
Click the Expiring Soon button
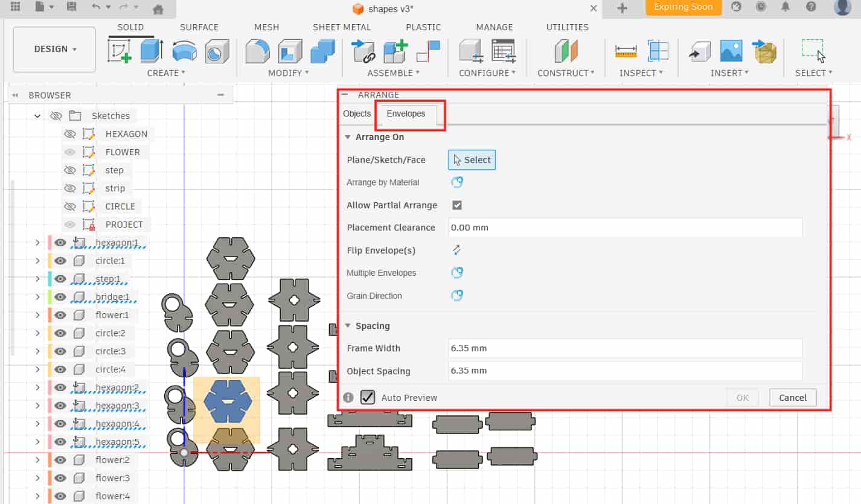pos(683,7)
